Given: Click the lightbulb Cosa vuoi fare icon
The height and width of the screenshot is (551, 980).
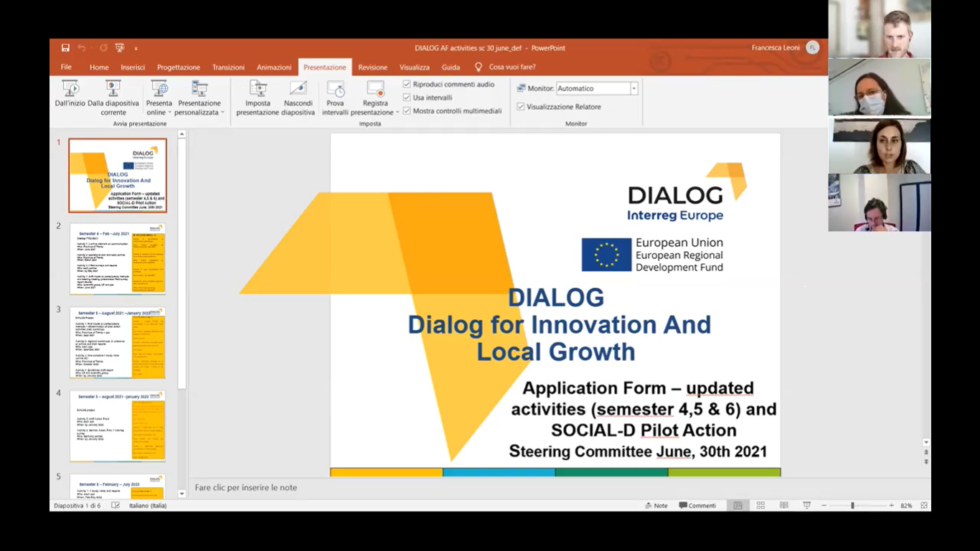Looking at the screenshot, I should pos(479,67).
